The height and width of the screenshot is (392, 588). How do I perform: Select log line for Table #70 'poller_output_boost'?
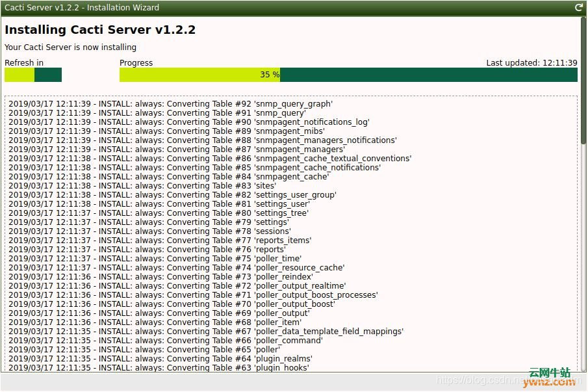click(172, 304)
